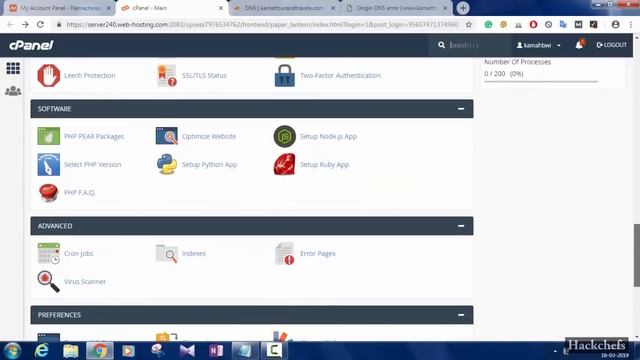This screenshot has height=360, width=640.
Task: Open the Select PHP Version link
Action: coord(93,164)
